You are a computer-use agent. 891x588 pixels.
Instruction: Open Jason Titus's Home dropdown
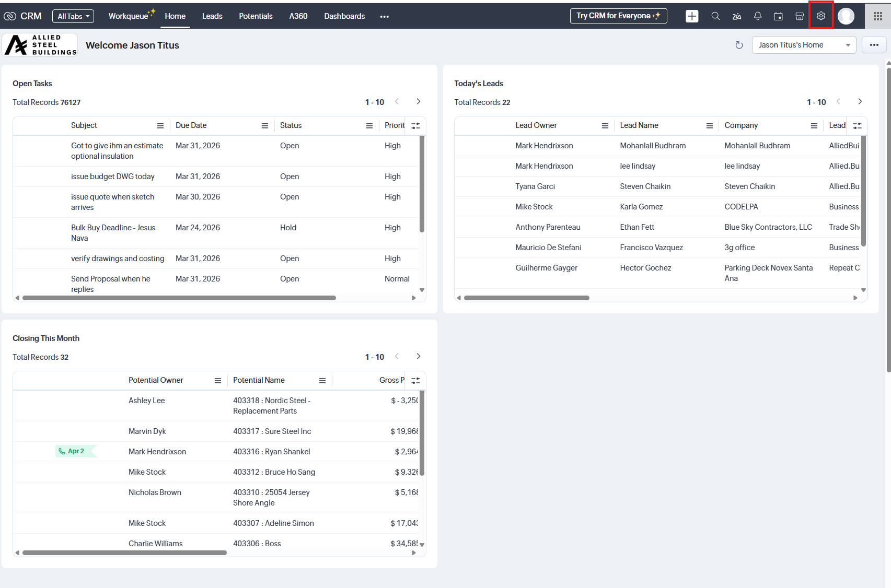pyautogui.click(x=804, y=45)
